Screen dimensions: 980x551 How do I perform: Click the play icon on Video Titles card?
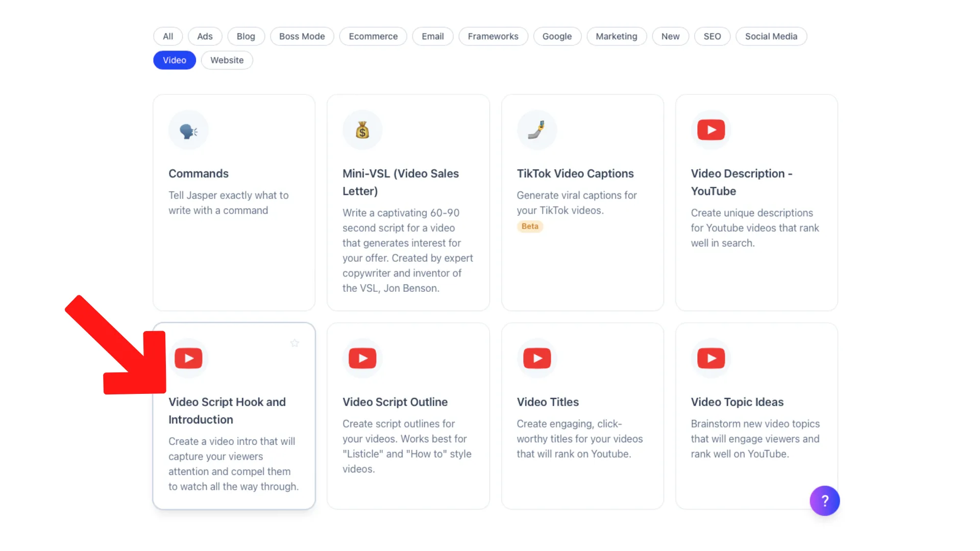point(537,358)
